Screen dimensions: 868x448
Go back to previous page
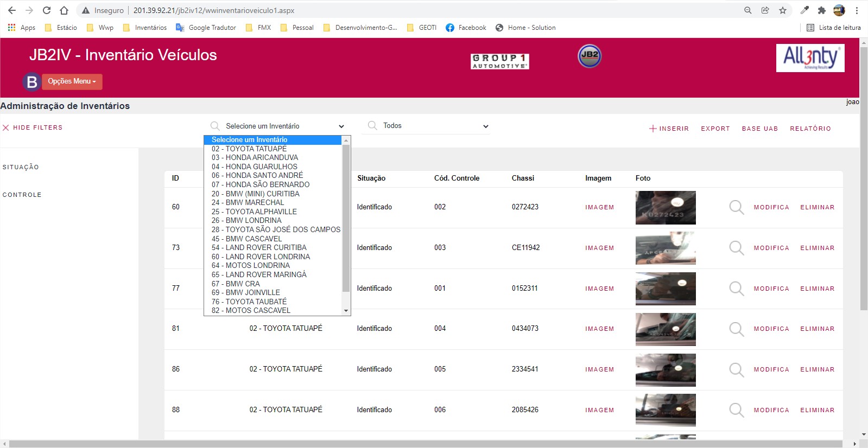point(12,10)
